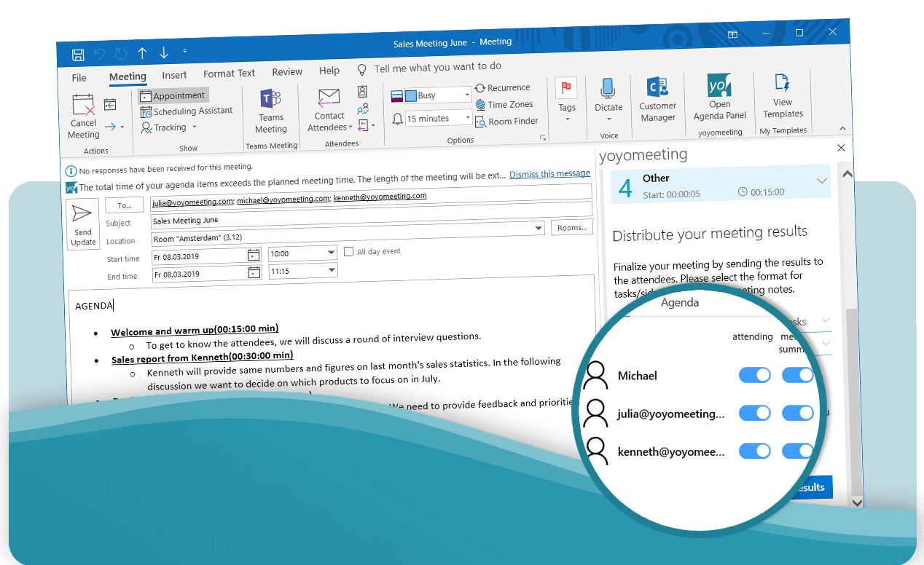Viewport: 924px width, 565px height.
Task: Open the Address Book icon in Attendees group
Action: [362, 92]
